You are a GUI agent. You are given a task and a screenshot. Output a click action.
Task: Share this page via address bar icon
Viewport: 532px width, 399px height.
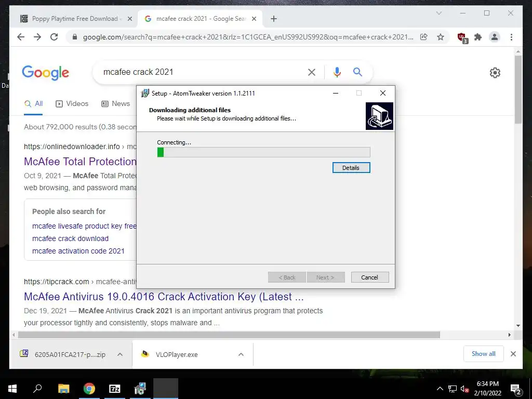tap(424, 37)
